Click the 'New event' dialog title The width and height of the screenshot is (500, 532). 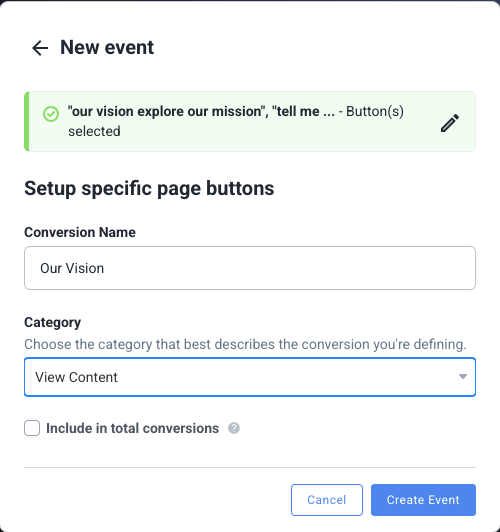(x=107, y=47)
